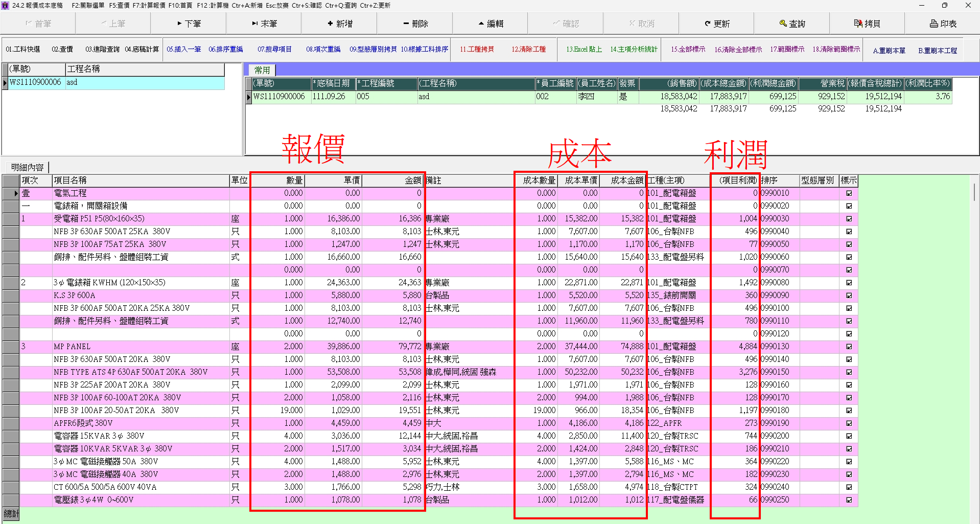Open the 查詢 search
The width and height of the screenshot is (980, 524).
click(x=792, y=24)
